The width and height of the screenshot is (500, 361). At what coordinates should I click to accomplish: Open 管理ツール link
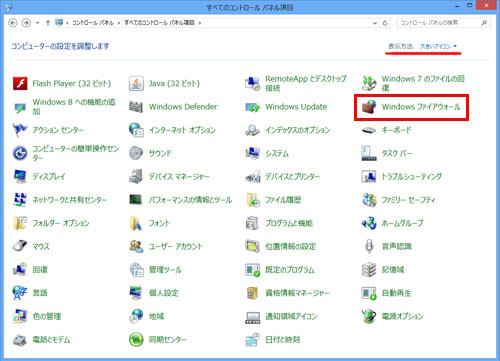click(165, 270)
